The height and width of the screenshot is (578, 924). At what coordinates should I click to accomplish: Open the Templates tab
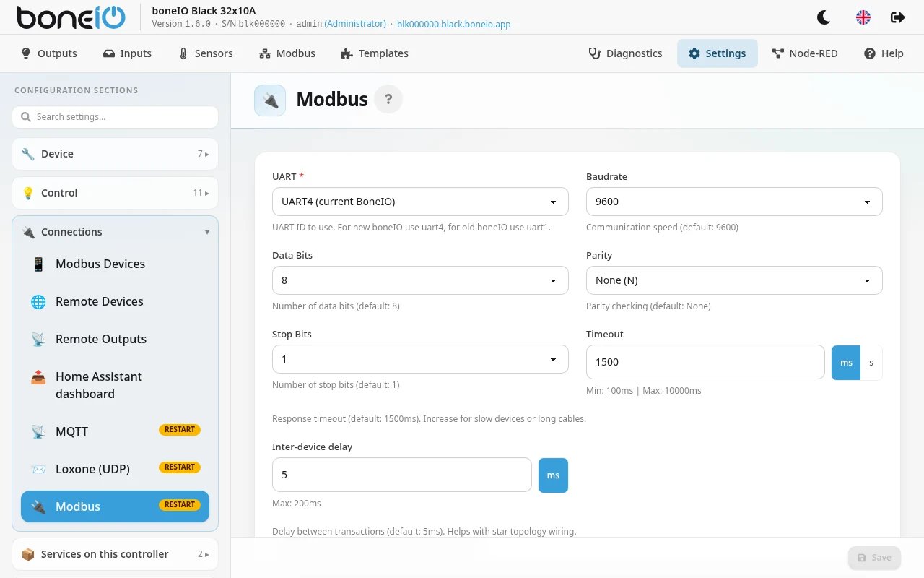(x=375, y=53)
